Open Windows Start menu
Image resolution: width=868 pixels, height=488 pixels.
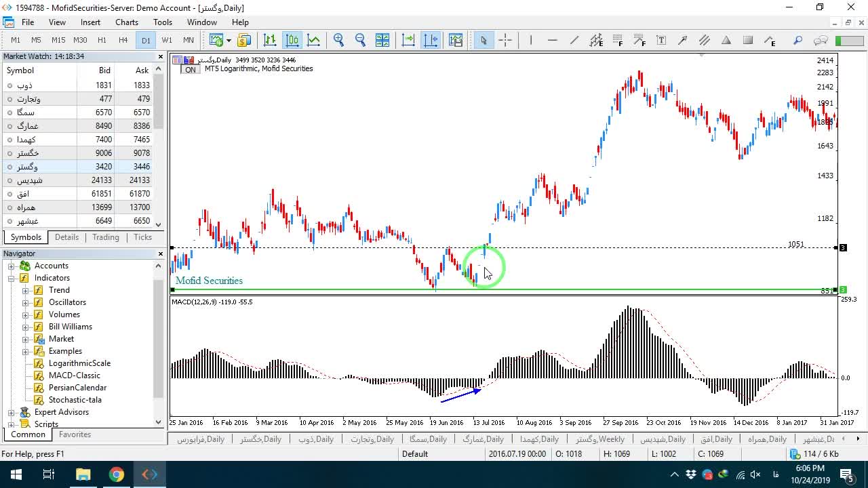pyautogui.click(x=16, y=474)
